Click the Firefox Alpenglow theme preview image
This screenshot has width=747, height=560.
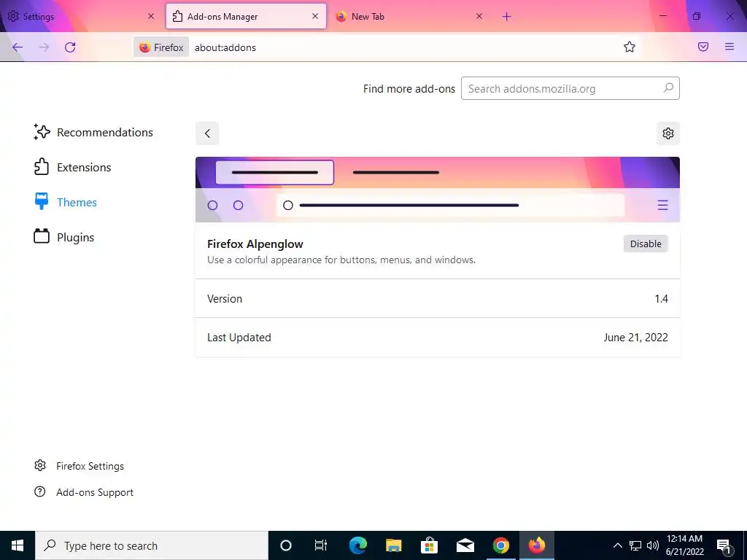coord(438,190)
